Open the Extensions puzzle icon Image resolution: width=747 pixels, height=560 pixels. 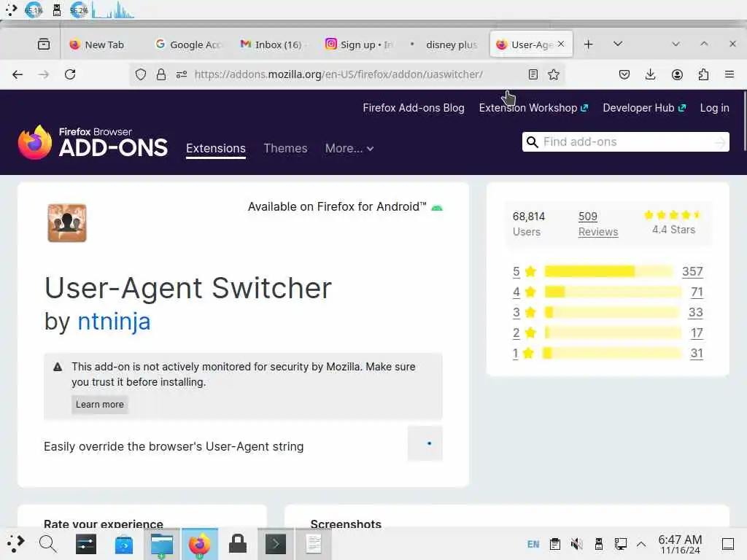(x=703, y=74)
